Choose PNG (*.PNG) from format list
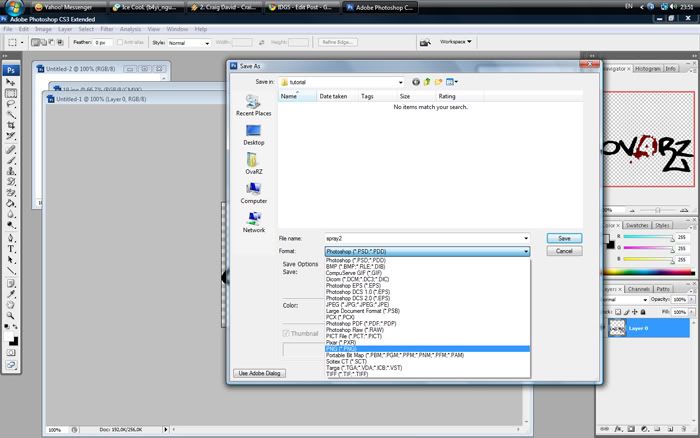Image resolution: width=700 pixels, height=438 pixels. point(427,349)
